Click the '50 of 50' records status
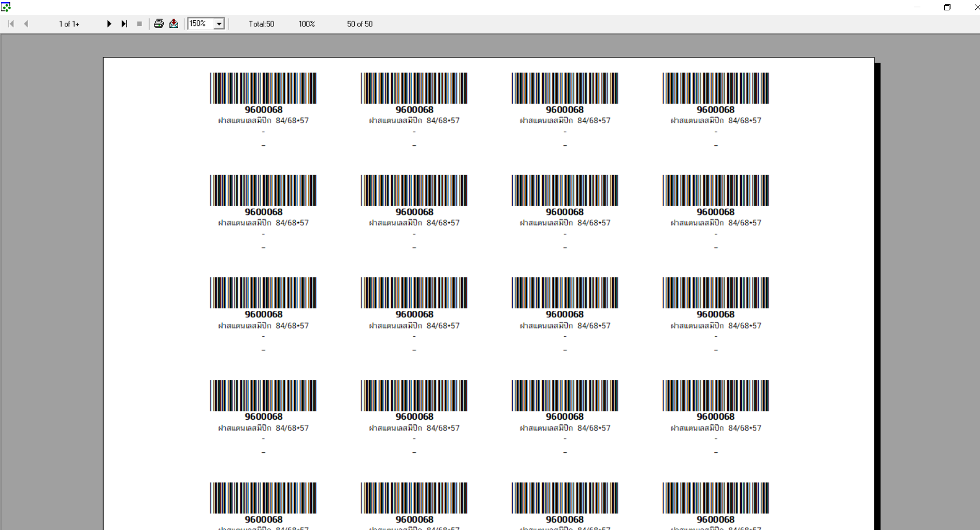 coord(359,24)
